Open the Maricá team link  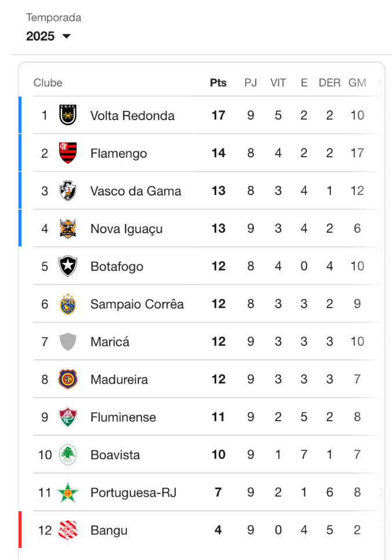click(110, 342)
